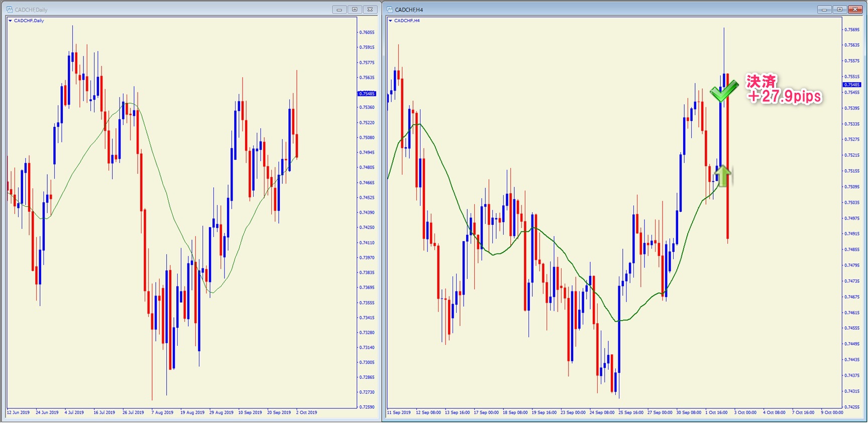Click price 0.74675 on H4 chart scale
This screenshot has width=868, height=423.
(x=852, y=297)
